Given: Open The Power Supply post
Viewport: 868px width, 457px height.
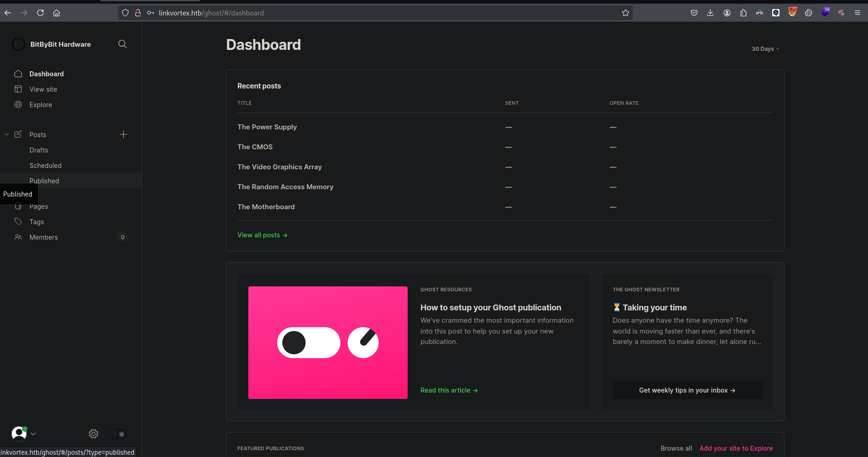Looking at the screenshot, I should [267, 127].
